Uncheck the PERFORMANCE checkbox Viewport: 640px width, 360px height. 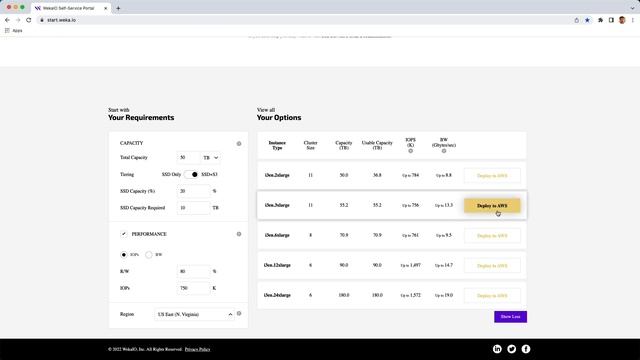click(x=124, y=234)
